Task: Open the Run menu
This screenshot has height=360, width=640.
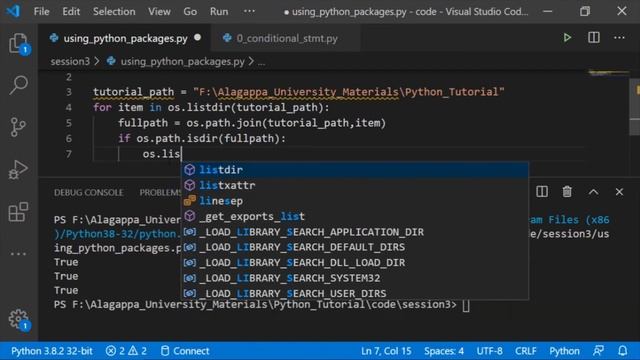Action: (219, 11)
